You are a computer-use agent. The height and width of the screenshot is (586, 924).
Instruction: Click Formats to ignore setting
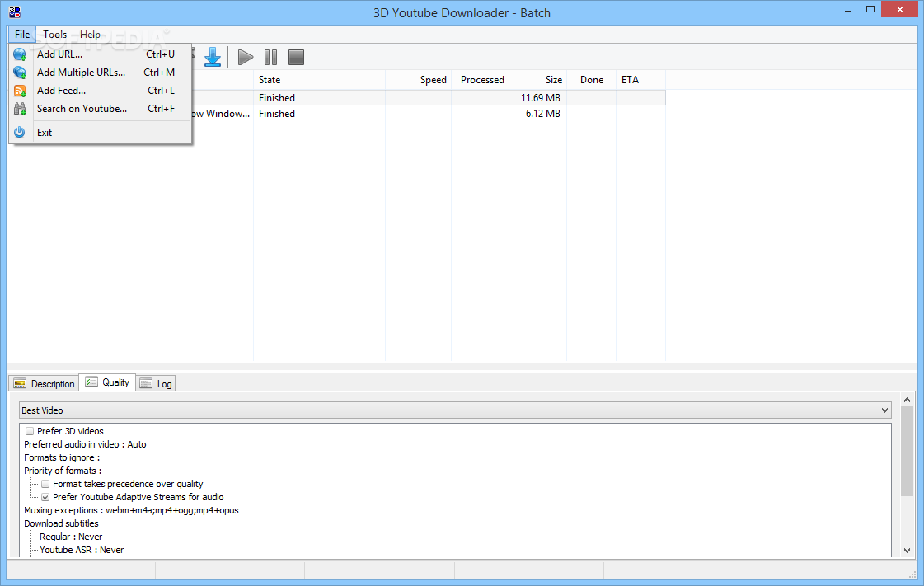[x=62, y=457]
